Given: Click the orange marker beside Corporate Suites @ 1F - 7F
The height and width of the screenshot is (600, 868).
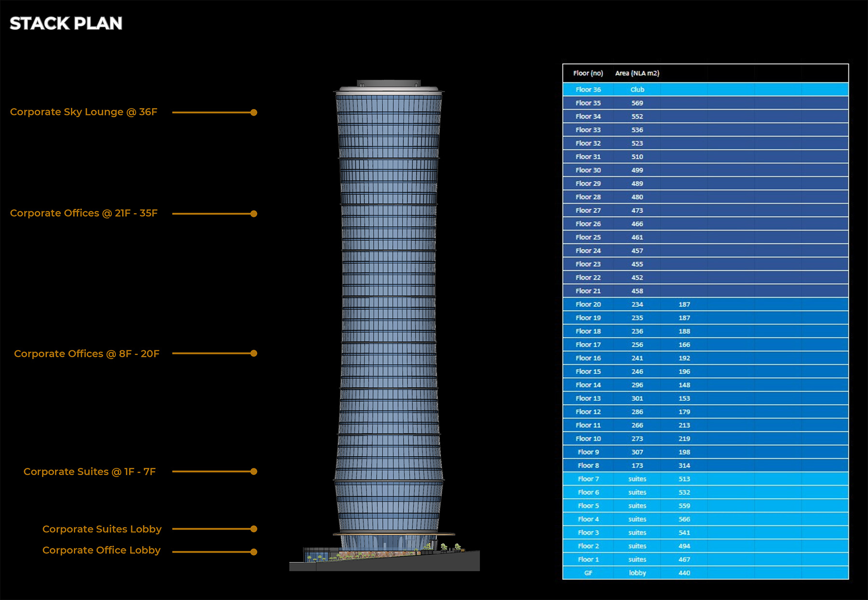Looking at the screenshot, I should 254,472.
